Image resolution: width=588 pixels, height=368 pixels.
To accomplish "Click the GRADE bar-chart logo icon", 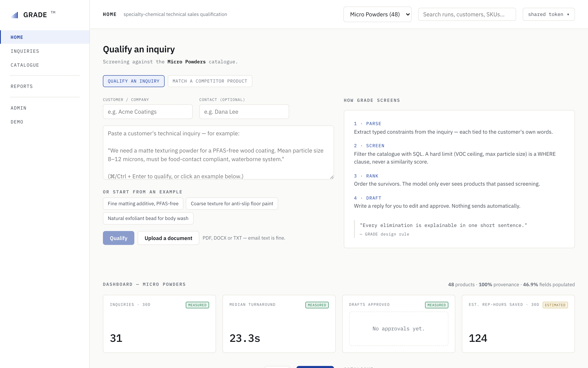I will 15,15.
